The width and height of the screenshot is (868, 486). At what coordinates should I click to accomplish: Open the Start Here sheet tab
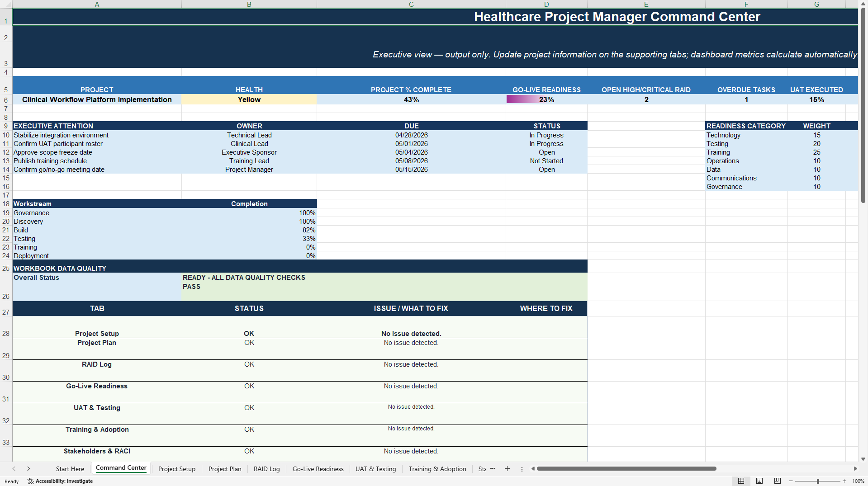70,469
